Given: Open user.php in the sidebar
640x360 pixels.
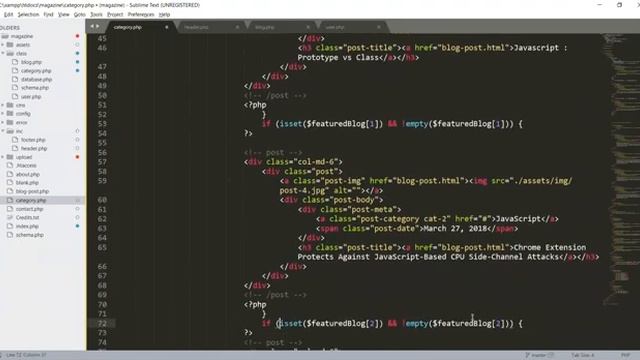Looking at the screenshot, I should tap(31, 97).
